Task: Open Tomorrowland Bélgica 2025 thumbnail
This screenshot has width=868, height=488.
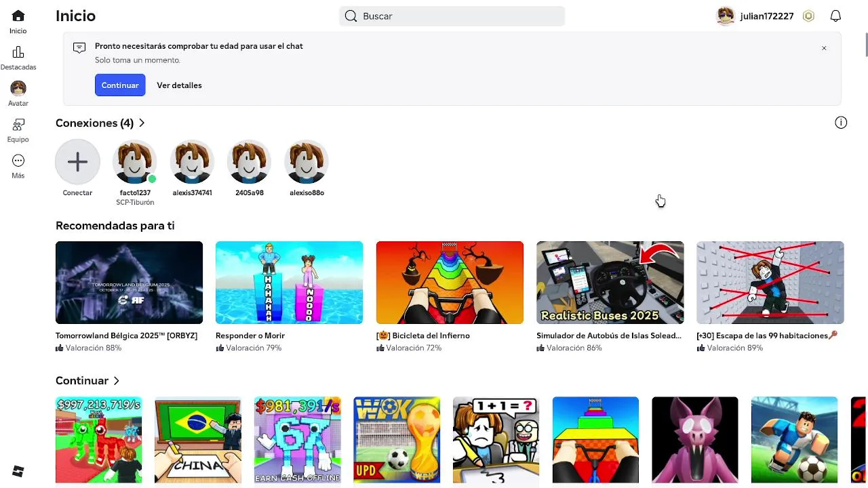Action: (129, 283)
